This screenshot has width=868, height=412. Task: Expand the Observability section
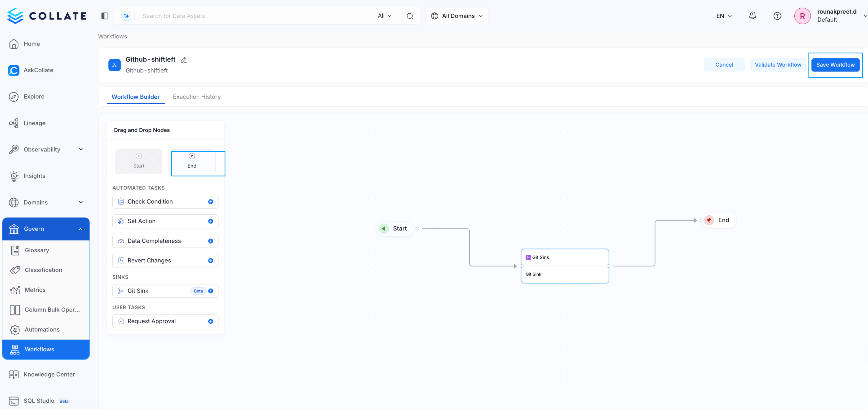click(x=80, y=149)
